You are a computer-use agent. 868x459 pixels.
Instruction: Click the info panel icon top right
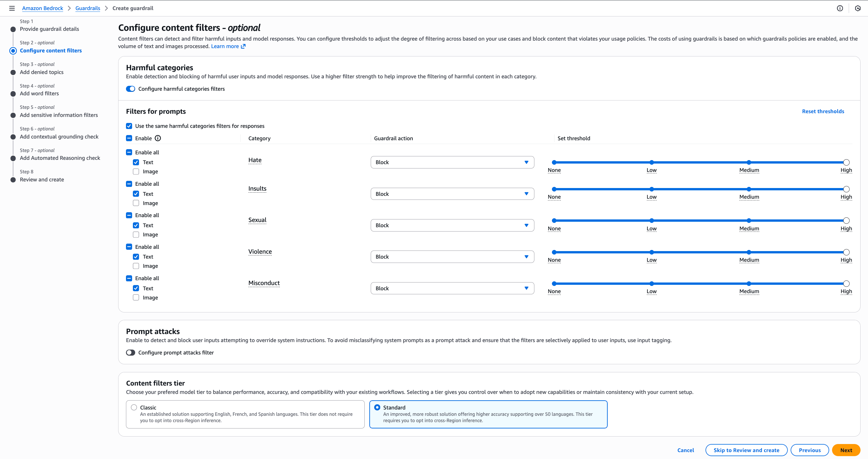(x=840, y=8)
